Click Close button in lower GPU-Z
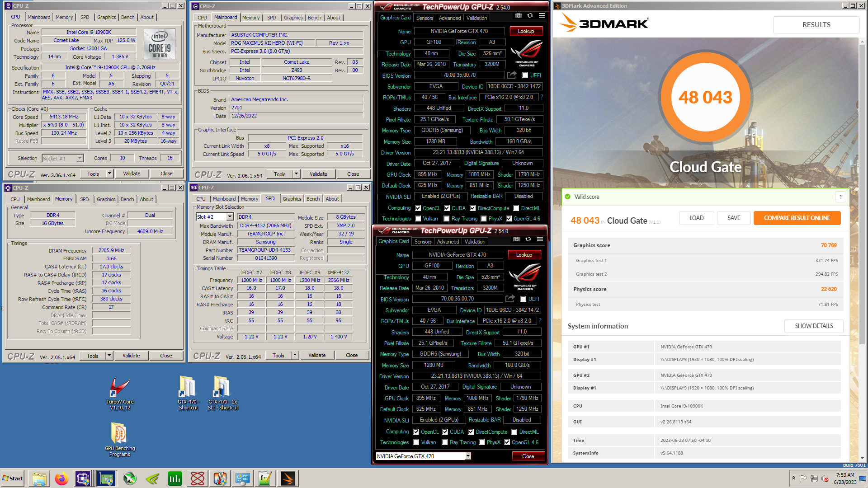The width and height of the screenshot is (868, 488). click(x=528, y=456)
